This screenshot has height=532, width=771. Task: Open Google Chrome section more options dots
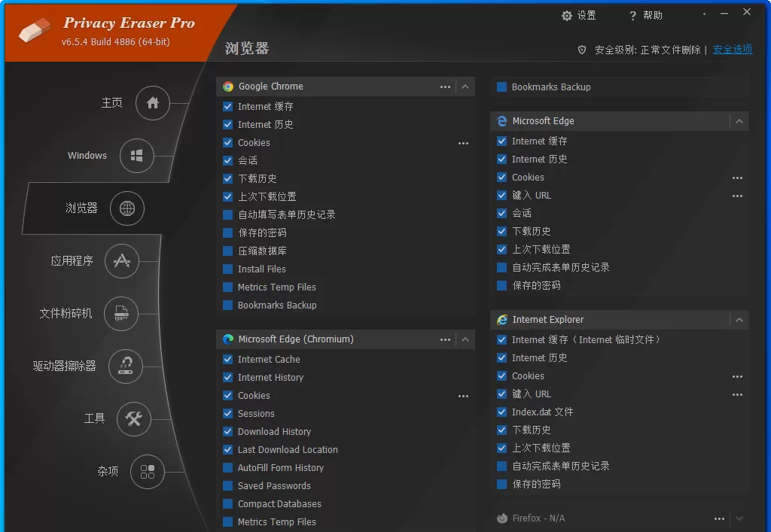pos(445,87)
